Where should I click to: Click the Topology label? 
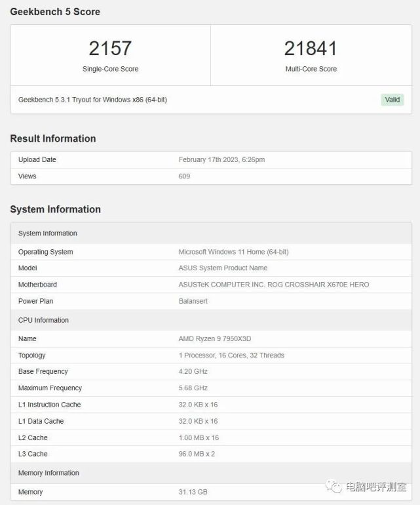[32, 355]
